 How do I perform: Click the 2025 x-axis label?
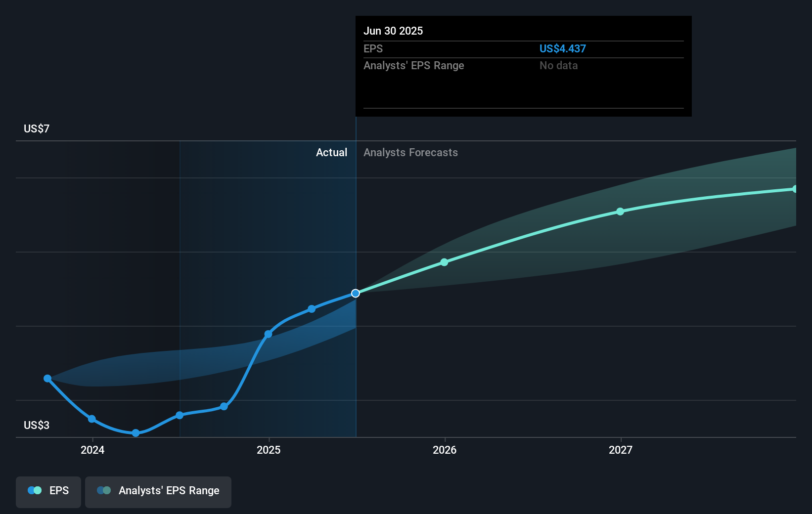(269, 450)
